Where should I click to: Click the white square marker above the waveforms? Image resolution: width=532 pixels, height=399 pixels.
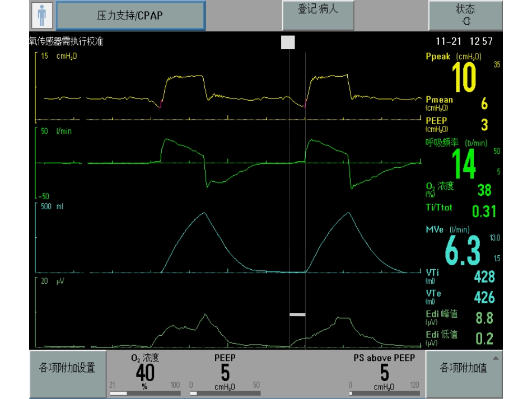point(288,43)
